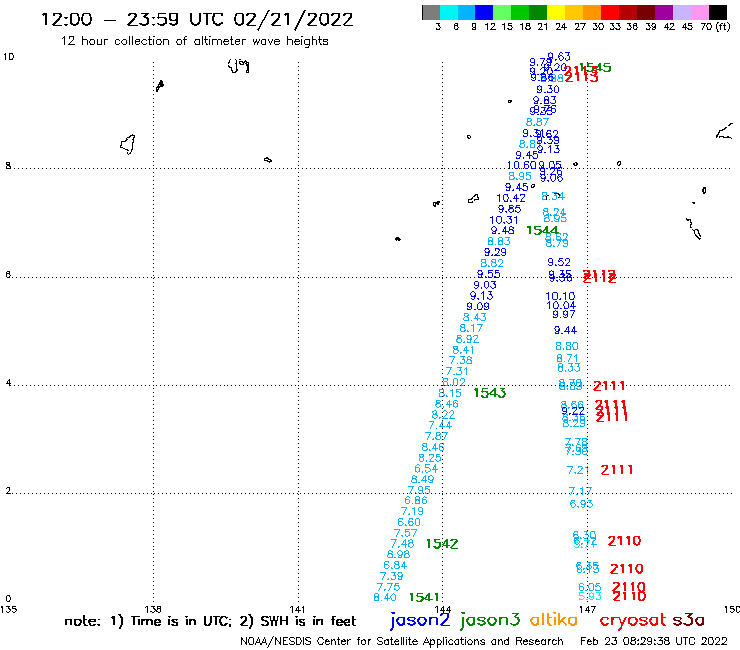Click the wave height value 10.04
The height and width of the screenshot is (650, 740).
coord(561,305)
